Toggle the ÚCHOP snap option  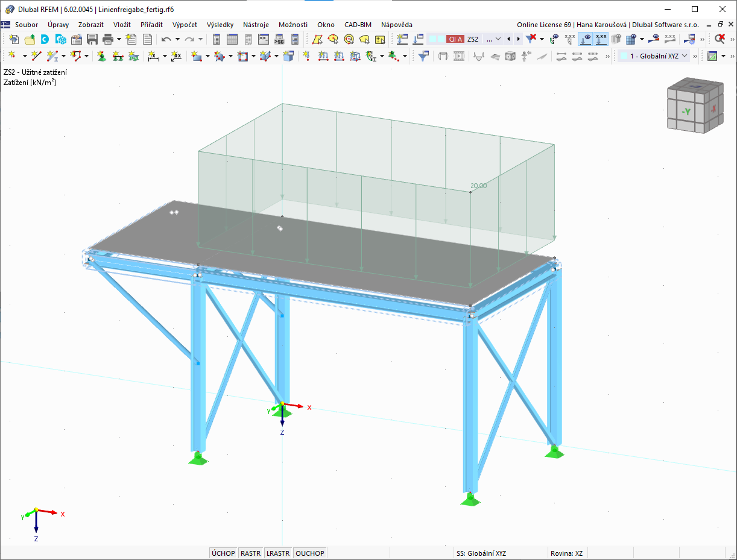click(x=223, y=553)
